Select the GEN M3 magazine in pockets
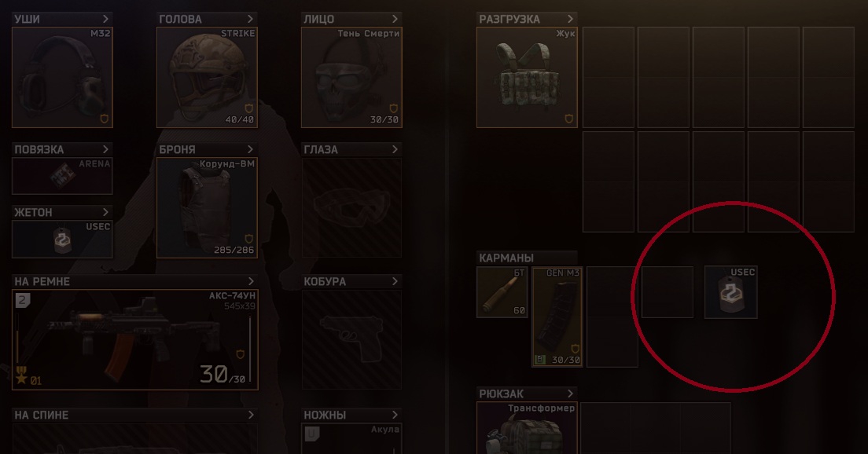Image resolution: width=868 pixels, height=454 pixels. [557, 317]
